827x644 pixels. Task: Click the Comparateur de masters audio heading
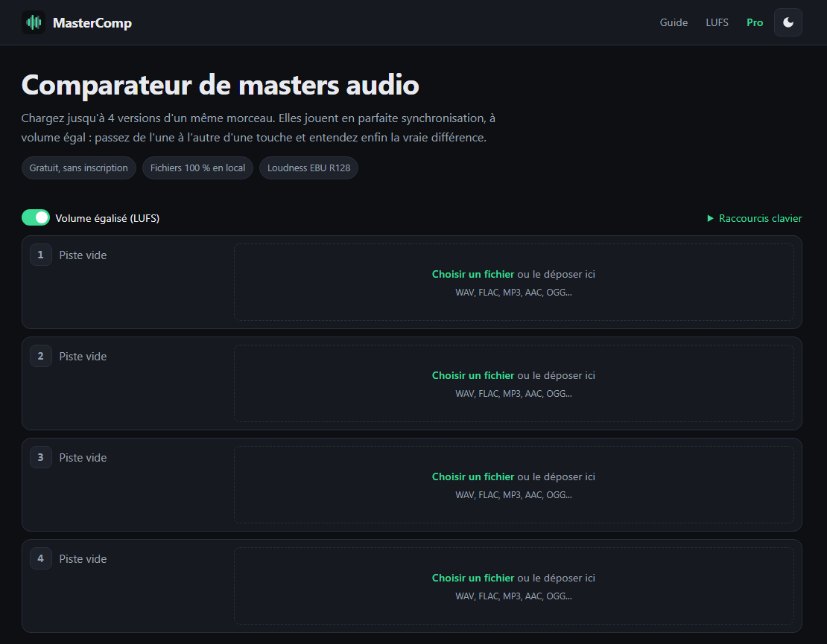pyautogui.click(x=221, y=85)
